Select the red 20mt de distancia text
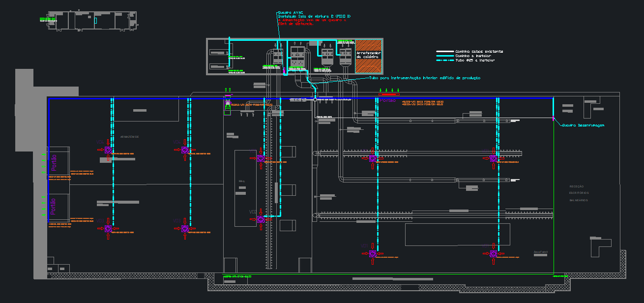This screenshot has height=303, width=644. click(x=295, y=24)
